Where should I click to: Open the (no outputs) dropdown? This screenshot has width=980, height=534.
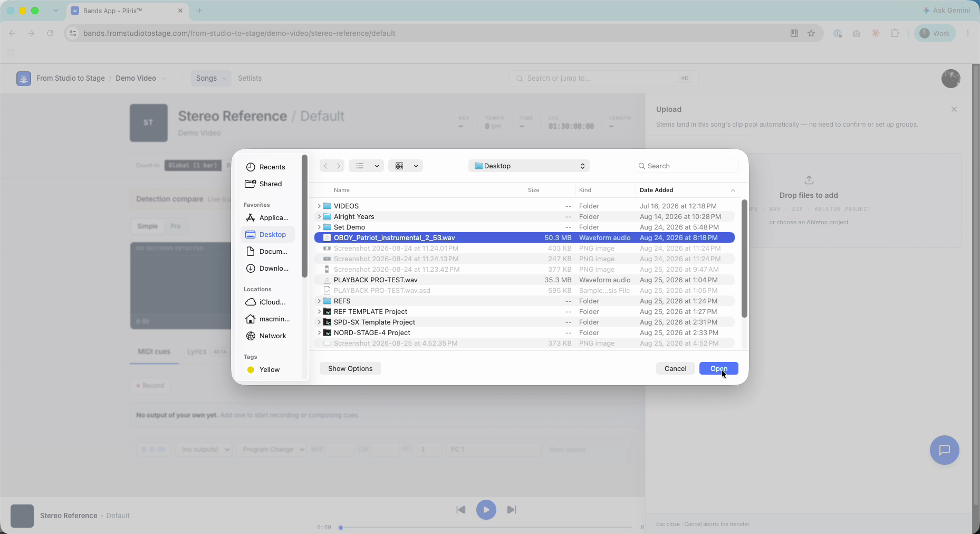204,450
